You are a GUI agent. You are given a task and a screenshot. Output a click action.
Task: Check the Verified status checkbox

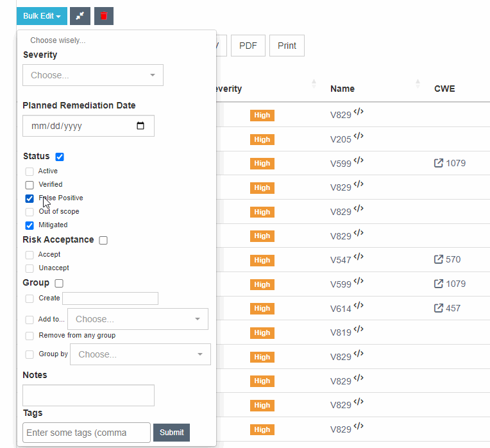tap(30, 185)
